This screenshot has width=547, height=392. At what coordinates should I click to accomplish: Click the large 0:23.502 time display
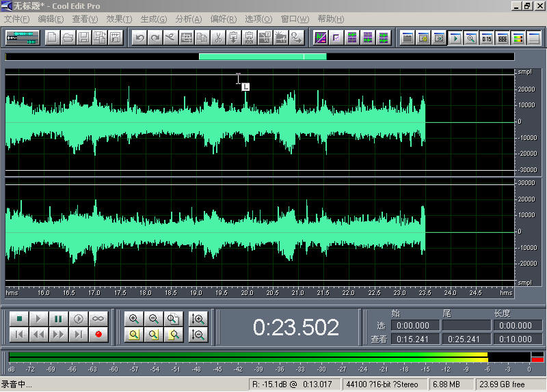click(296, 327)
